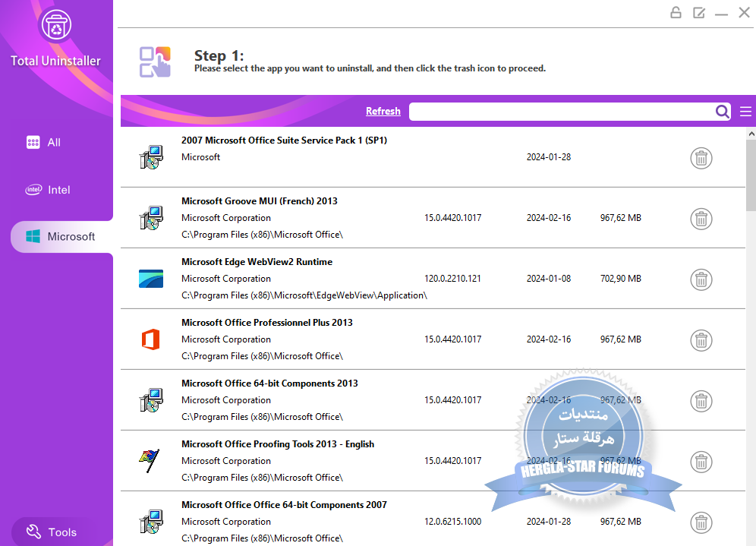This screenshot has width=756, height=546.
Task: Close the Total Uninstaller window
Action: (x=744, y=13)
